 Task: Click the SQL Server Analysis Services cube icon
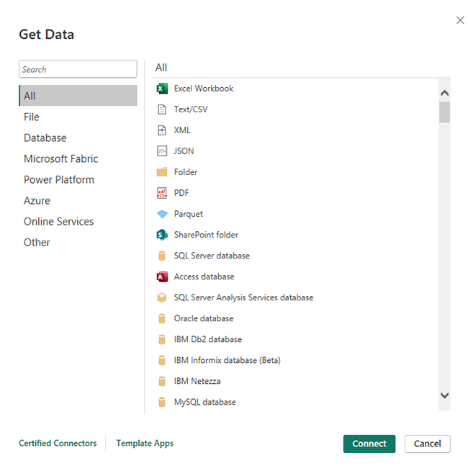coord(162,297)
